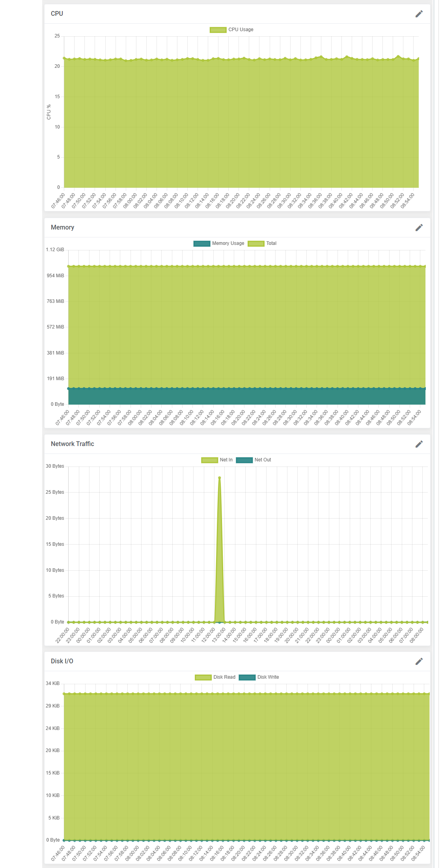Viewport: 442px width, 868px height.
Task: Click the 25 Bytes network axis label
Action: (x=55, y=492)
